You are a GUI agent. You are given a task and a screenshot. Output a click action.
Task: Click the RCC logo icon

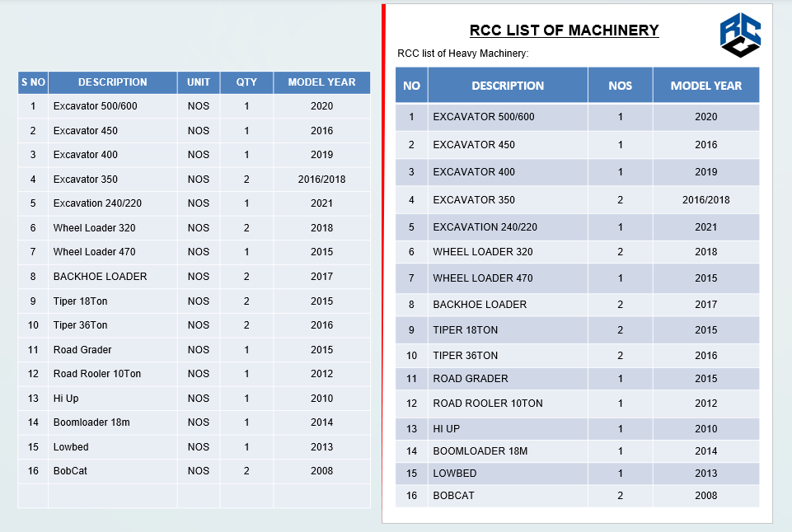tap(740, 35)
